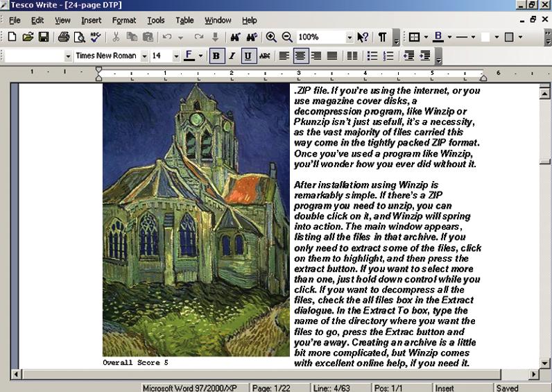Open the columns layout button
The width and height of the screenshot is (552, 392).
pyautogui.click(x=352, y=56)
